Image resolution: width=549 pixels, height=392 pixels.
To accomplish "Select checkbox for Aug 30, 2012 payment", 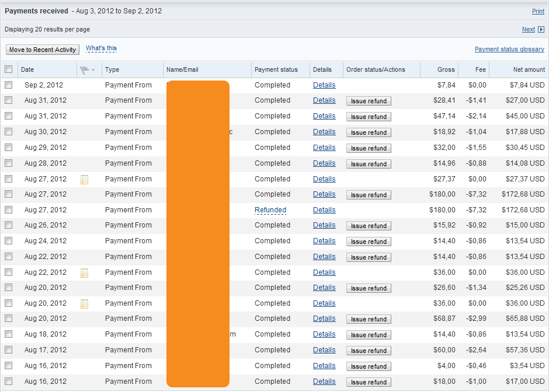I will click(x=8, y=132).
